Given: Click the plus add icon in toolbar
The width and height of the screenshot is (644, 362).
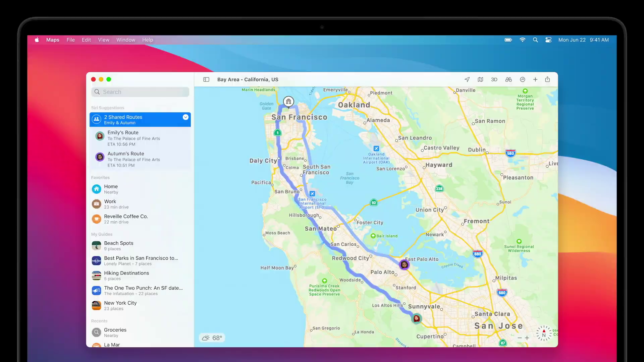Looking at the screenshot, I should click(x=535, y=79).
